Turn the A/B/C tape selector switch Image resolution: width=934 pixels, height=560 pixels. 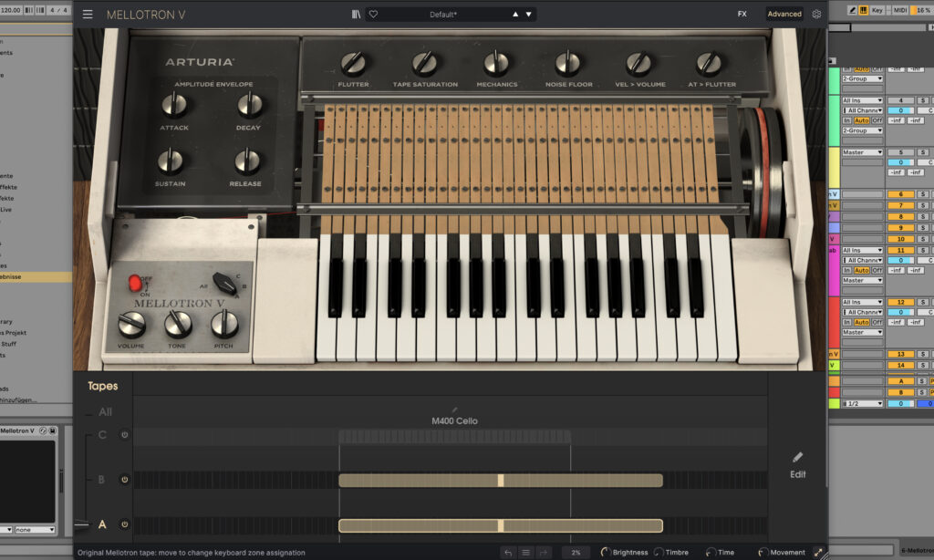tap(225, 283)
